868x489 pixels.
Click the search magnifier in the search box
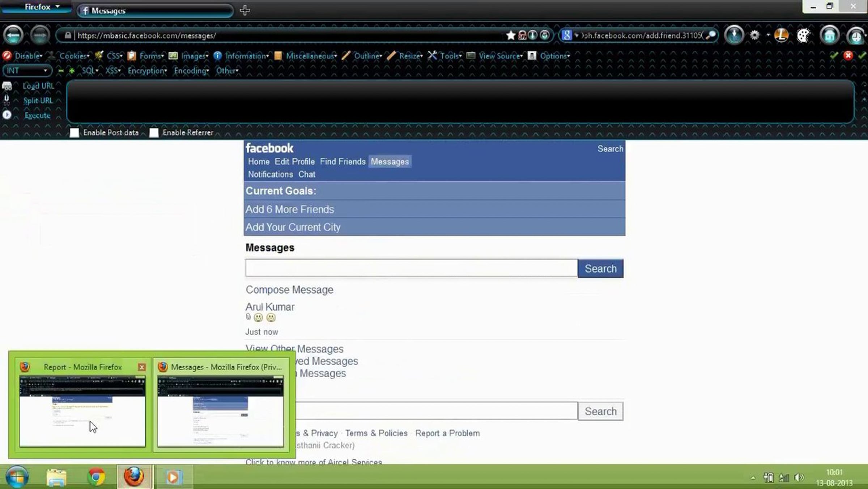(x=711, y=35)
